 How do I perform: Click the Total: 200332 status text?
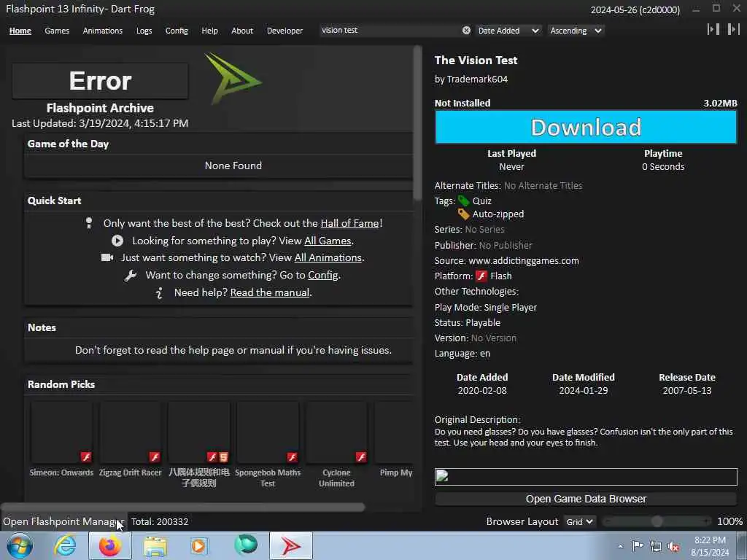[160, 522]
